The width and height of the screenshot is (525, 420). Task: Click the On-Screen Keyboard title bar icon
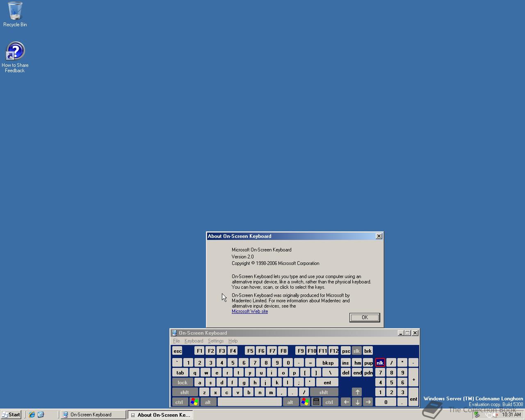coord(174,333)
